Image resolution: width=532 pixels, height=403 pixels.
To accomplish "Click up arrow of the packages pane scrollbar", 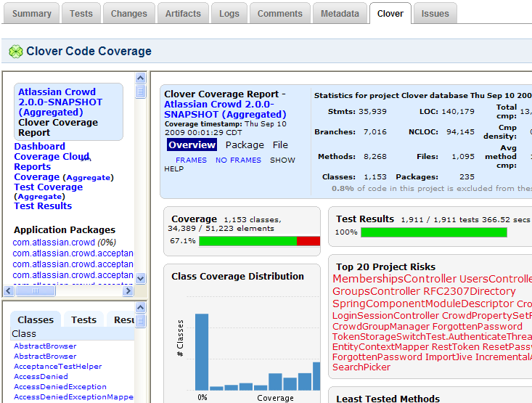I will coord(141,78).
